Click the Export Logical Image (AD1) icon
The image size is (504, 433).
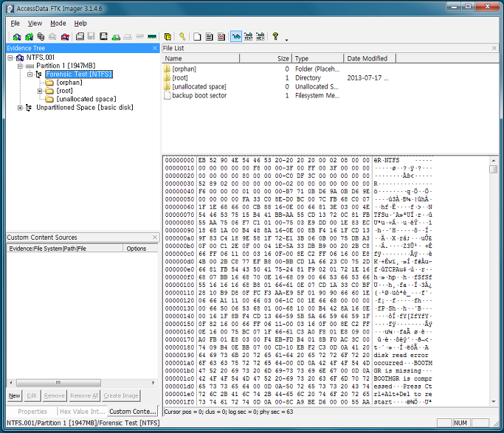pos(103,37)
